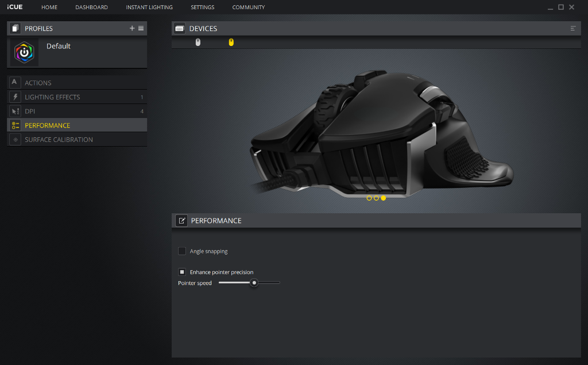Expand the Lighting Effects section
This screenshot has width=588, height=365.
tap(52, 97)
